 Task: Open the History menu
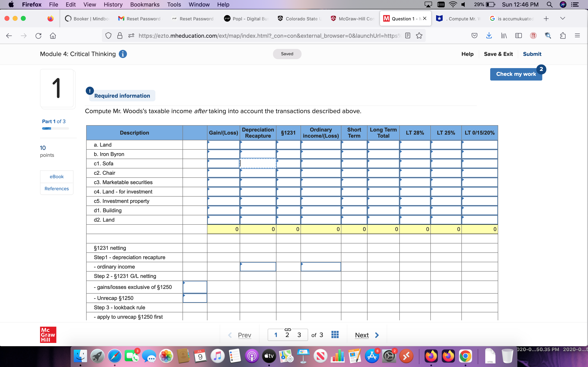click(x=113, y=4)
